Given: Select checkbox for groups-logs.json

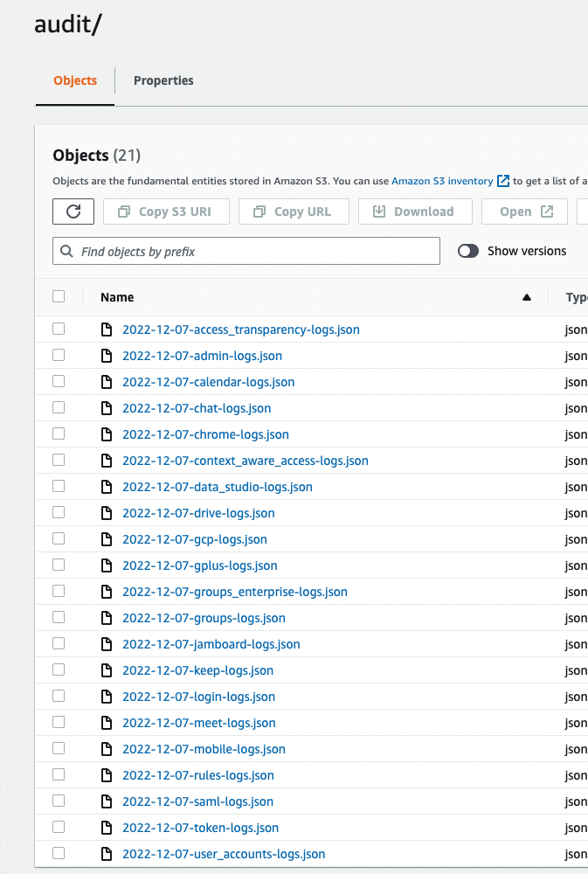Looking at the screenshot, I should [x=59, y=617].
